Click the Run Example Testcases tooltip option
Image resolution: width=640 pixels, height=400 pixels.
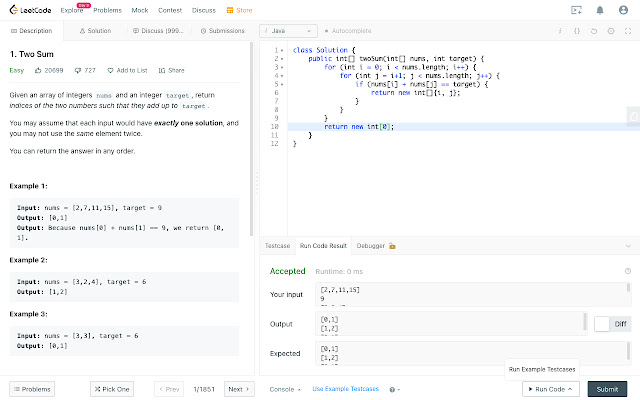(x=542, y=369)
